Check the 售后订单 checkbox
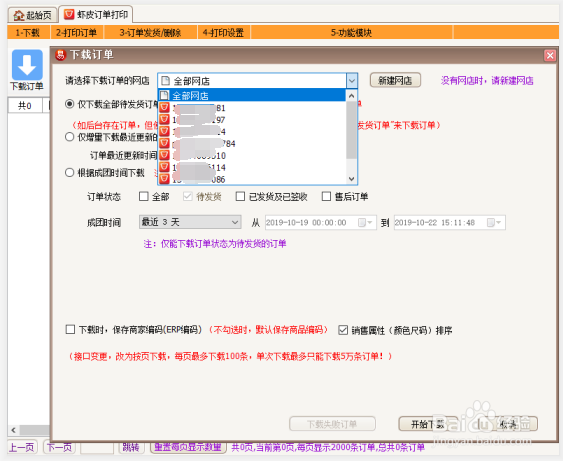 click(326, 196)
